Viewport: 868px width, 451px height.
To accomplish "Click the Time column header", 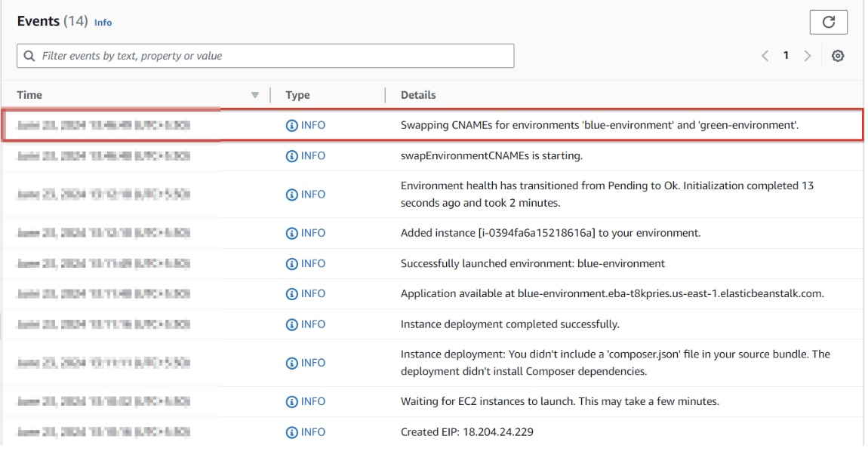I will [30, 96].
